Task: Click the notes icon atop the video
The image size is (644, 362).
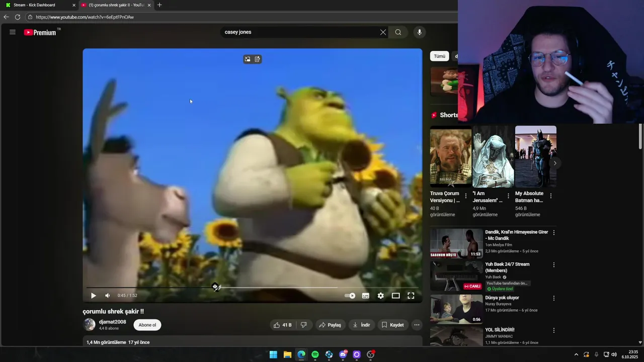Action: pos(258,59)
